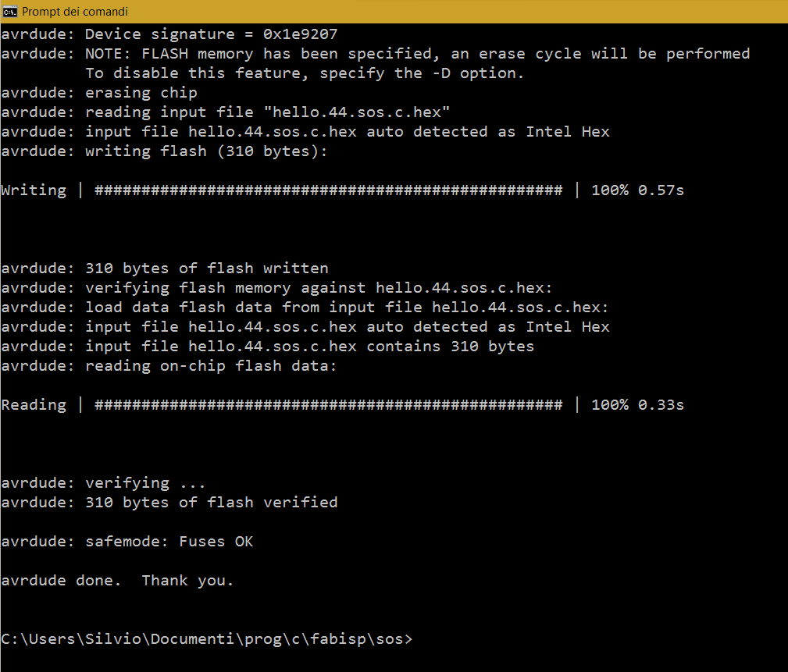The width and height of the screenshot is (788, 672).
Task: Click the 'erasing chip' output line
Action: [99, 93]
